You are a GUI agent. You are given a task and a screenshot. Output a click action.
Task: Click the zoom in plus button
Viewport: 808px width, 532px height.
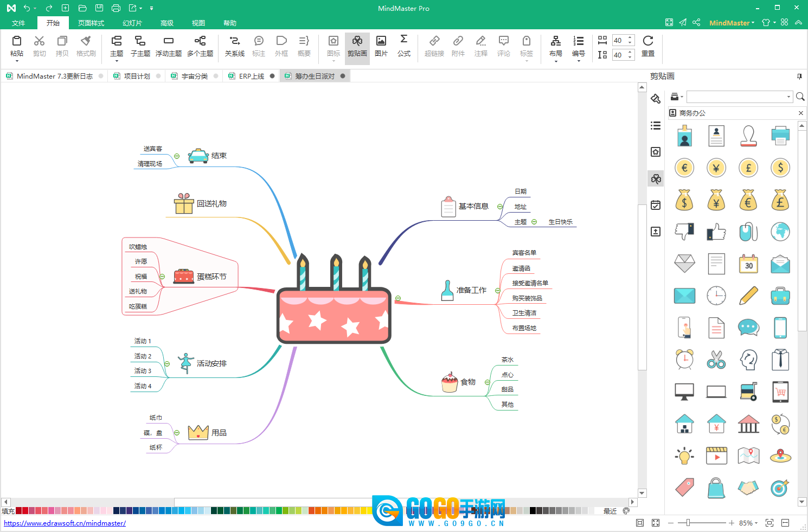tap(732, 523)
